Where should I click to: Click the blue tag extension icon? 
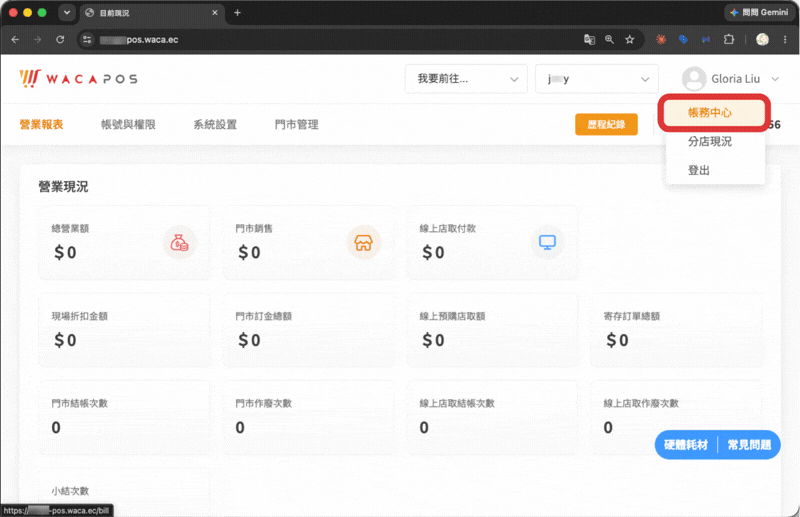(x=683, y=39)
